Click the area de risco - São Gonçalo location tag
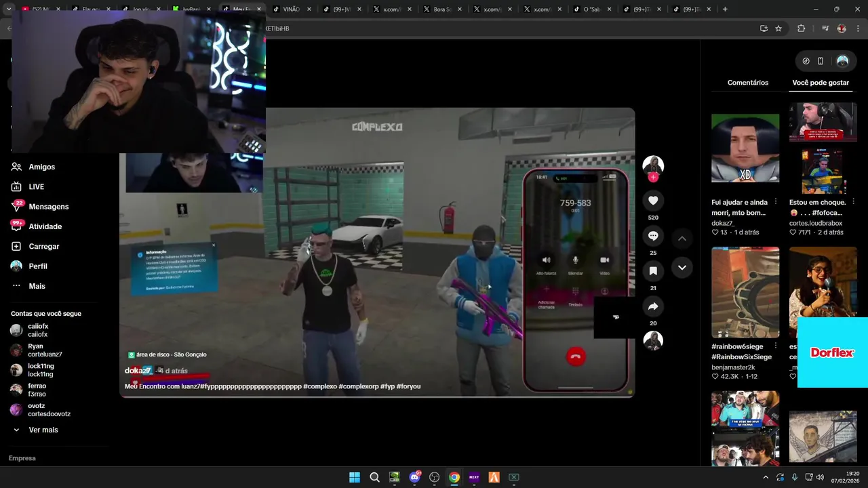This screenshot has height=488, width=868. click(x=167, y=354)
